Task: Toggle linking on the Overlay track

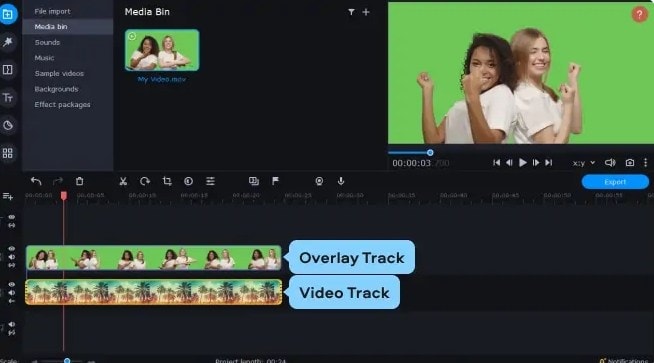Action: [x=12, y=265]
